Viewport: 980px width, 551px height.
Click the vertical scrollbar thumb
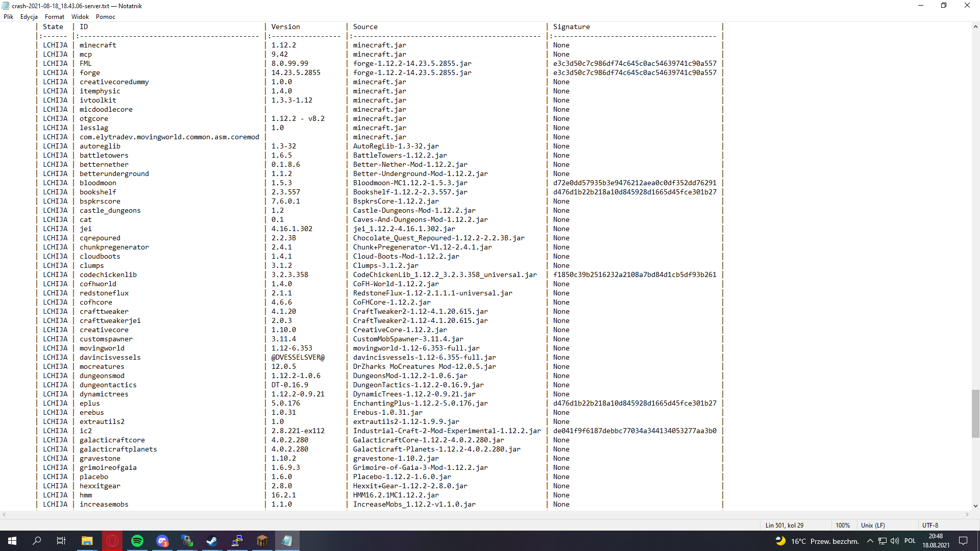point(975,413)
